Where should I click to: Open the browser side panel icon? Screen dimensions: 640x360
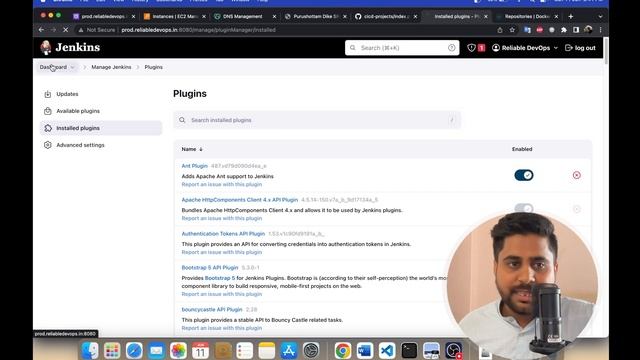pos(576,30)
